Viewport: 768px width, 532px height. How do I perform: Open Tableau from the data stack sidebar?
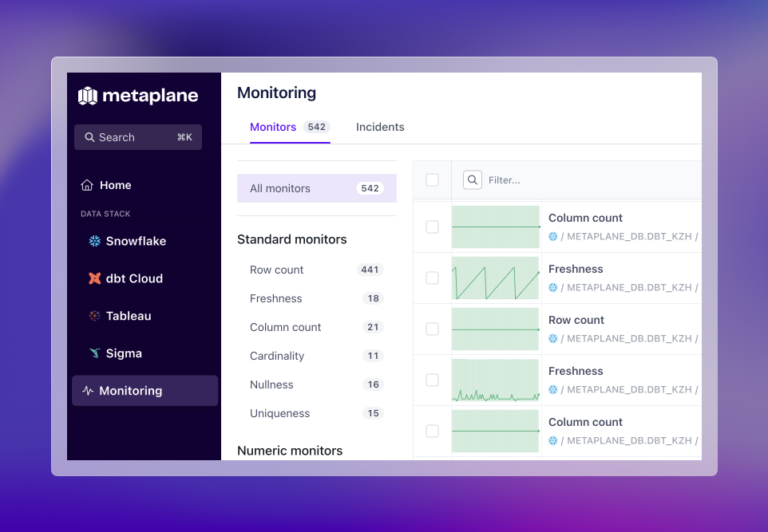[93, 316]
